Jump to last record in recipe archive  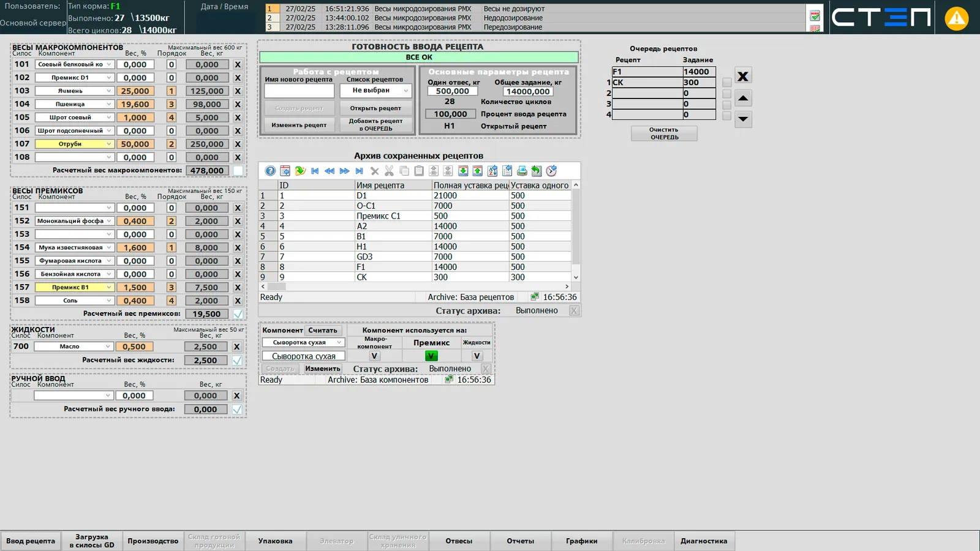(359, 171)
